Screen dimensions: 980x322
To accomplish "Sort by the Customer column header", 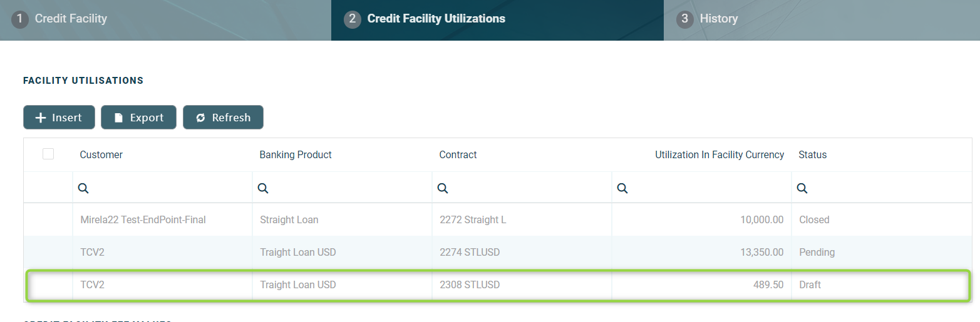I will click(101, 154).
